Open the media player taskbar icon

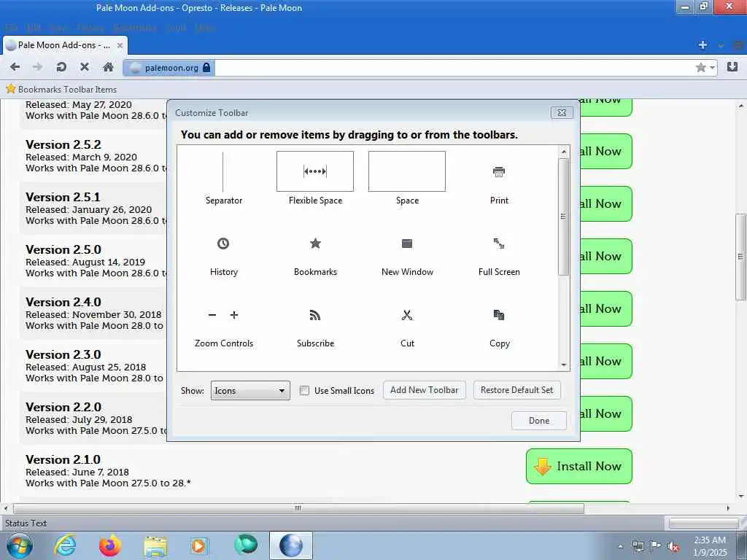coord(198,545)
